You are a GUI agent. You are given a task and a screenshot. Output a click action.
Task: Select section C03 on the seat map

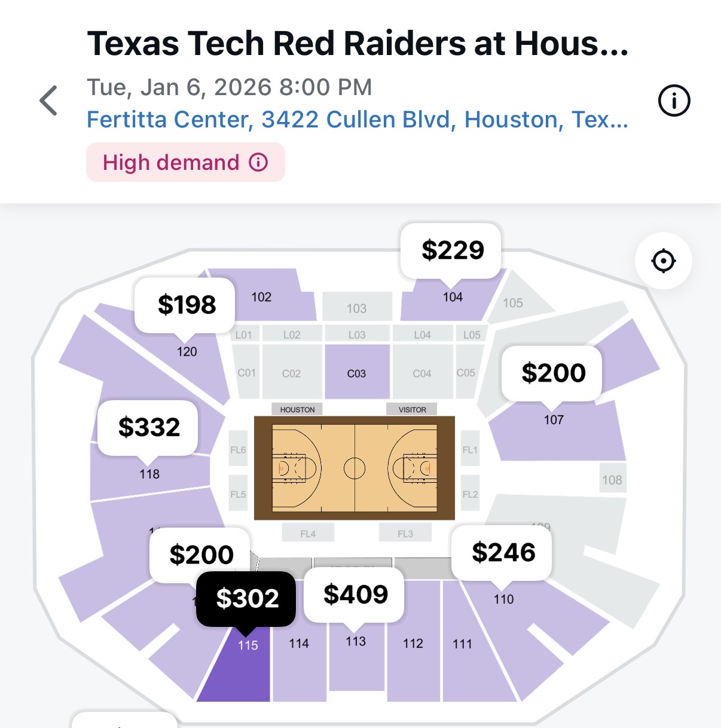pos(357,373)
